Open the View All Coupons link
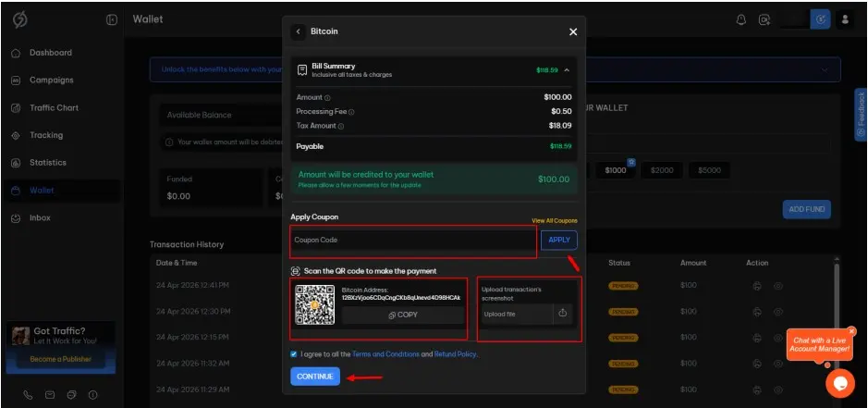This screenshot has width=868, height=408. coord(554,220)
